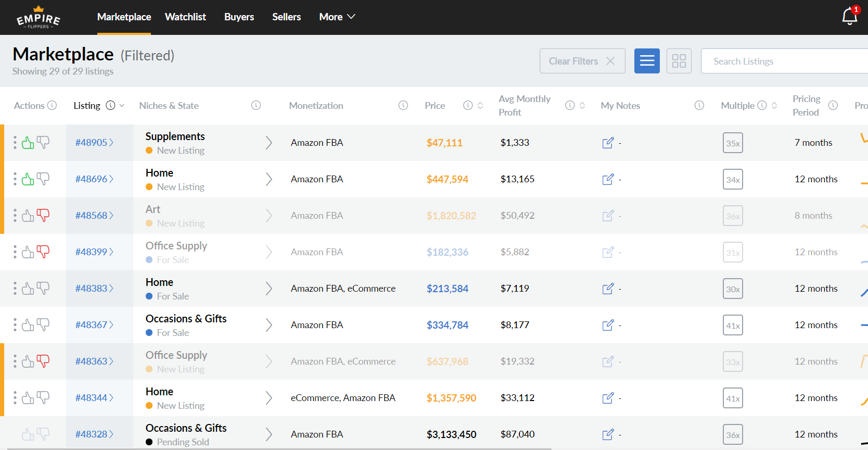This screenshot has height=450, width=868.
Task: Remove the thumbs down on listing #48568
Action: (43, 216)
